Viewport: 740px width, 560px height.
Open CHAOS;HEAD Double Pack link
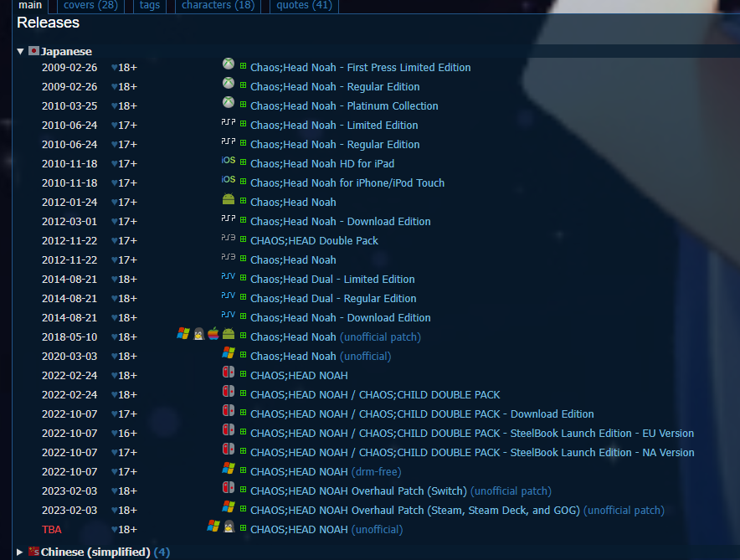314,240
